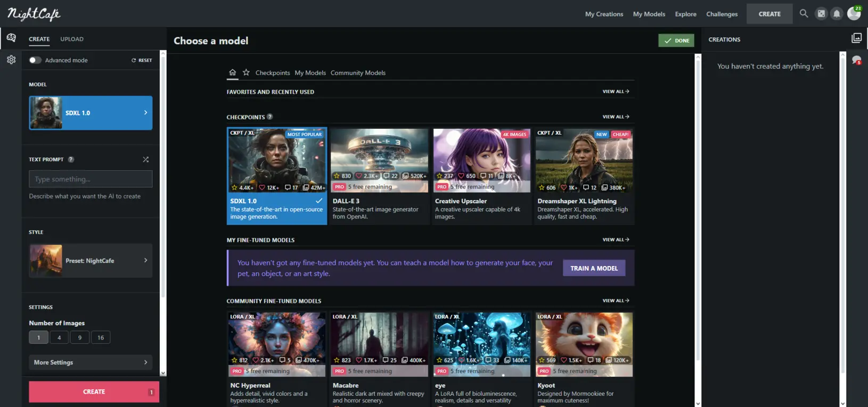Image resolution: width=868 pixels, height=407 pixels.
Task: Open the SDXL 1.0 model selector
Action: tap(91, 113)
